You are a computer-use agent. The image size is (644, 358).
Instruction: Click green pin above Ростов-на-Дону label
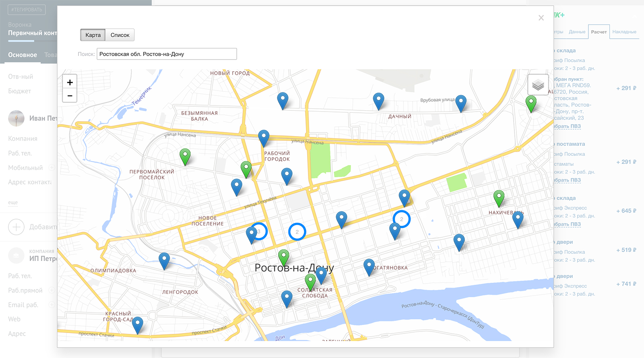[284, 257]
